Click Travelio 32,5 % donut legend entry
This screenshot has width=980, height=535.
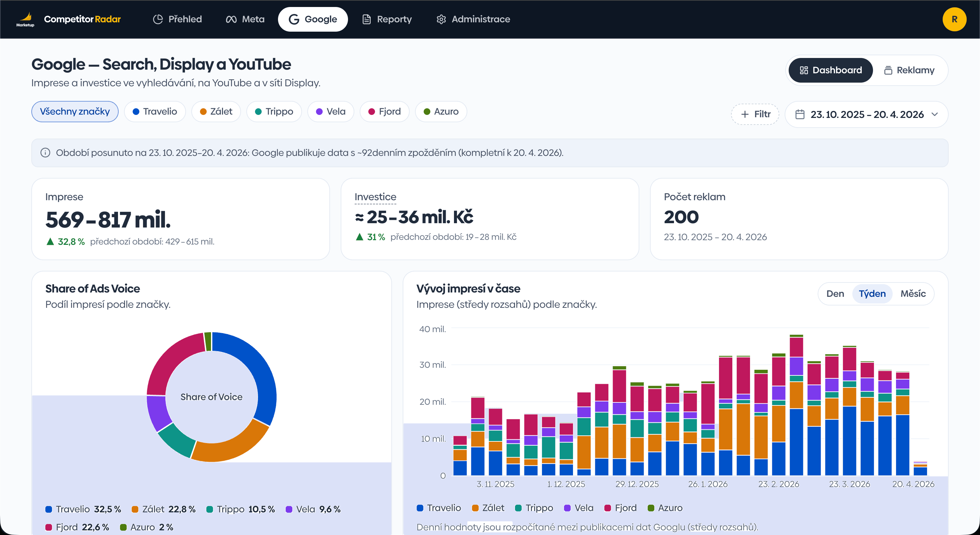83,509
